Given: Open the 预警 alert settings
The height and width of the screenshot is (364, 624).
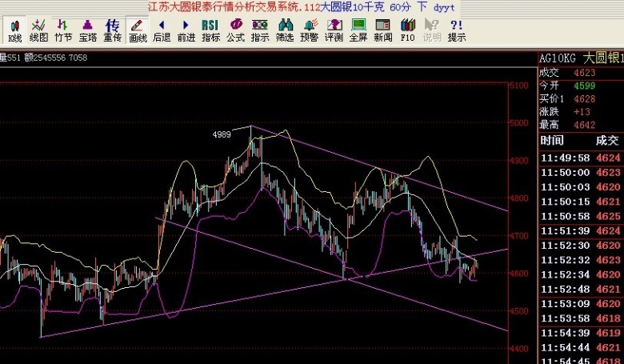Looking at the screenshot, I should pos(309,30).
